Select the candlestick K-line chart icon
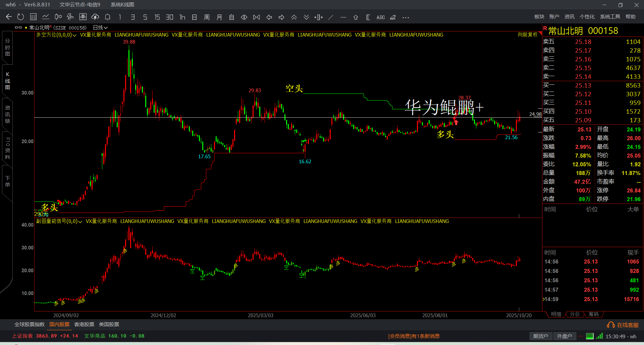644x345 pixels. pyautogui.click(x=58, y=17)
